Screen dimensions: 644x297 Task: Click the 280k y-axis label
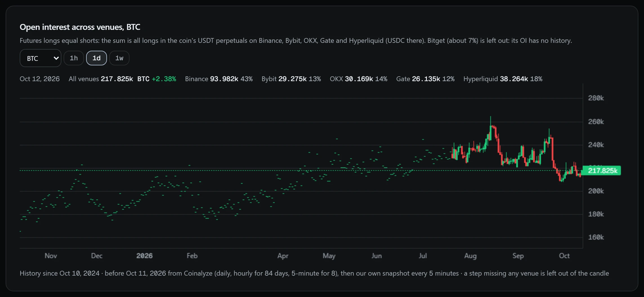(596, 98)
